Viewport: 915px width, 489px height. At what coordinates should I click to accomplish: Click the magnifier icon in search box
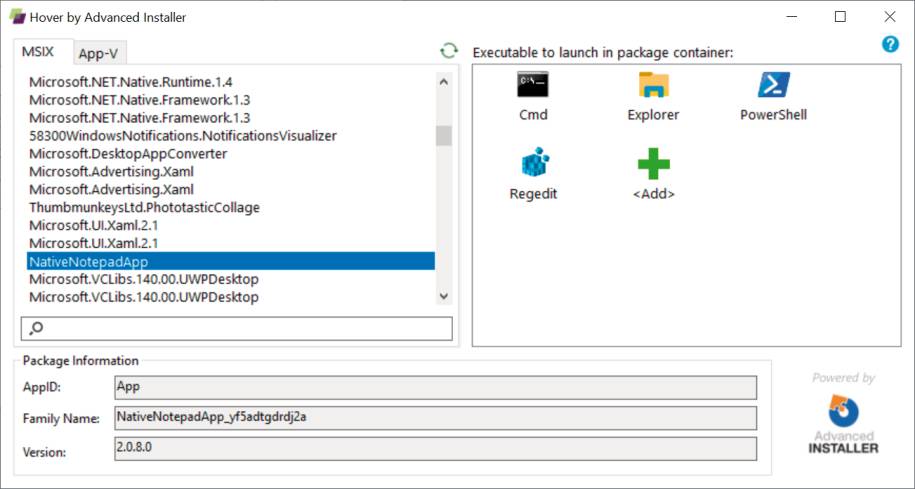[36, 329]
